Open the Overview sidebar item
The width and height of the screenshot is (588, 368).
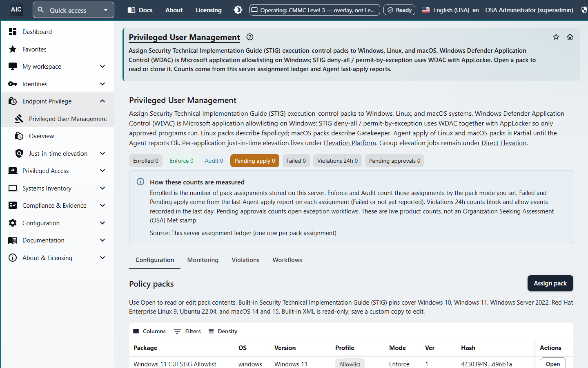[x=58, y=136]
